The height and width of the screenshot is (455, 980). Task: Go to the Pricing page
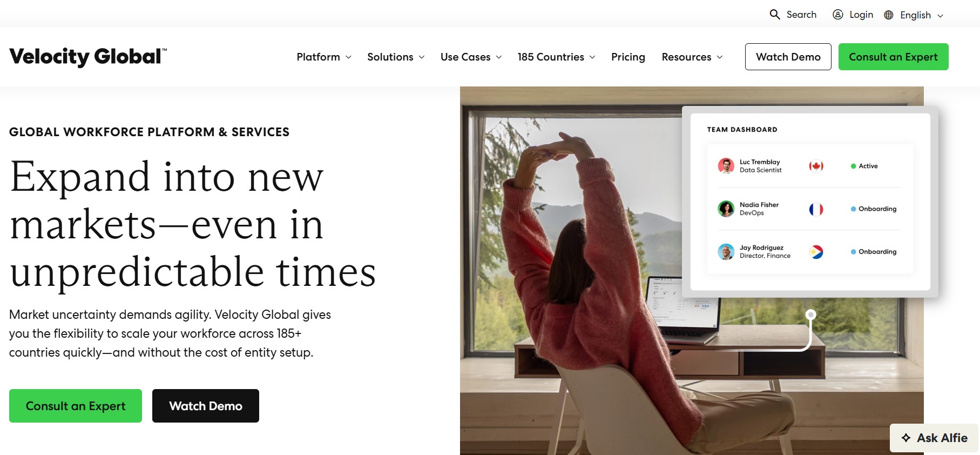(628, 57)
